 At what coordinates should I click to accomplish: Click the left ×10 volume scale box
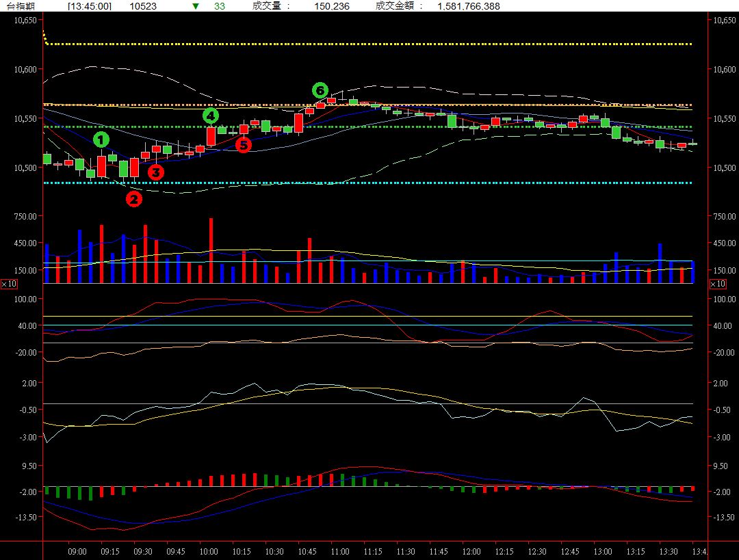coord(9,284)
